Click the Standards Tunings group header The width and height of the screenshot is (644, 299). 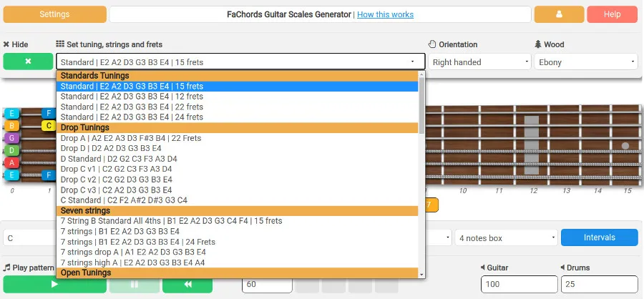point(238,76)
